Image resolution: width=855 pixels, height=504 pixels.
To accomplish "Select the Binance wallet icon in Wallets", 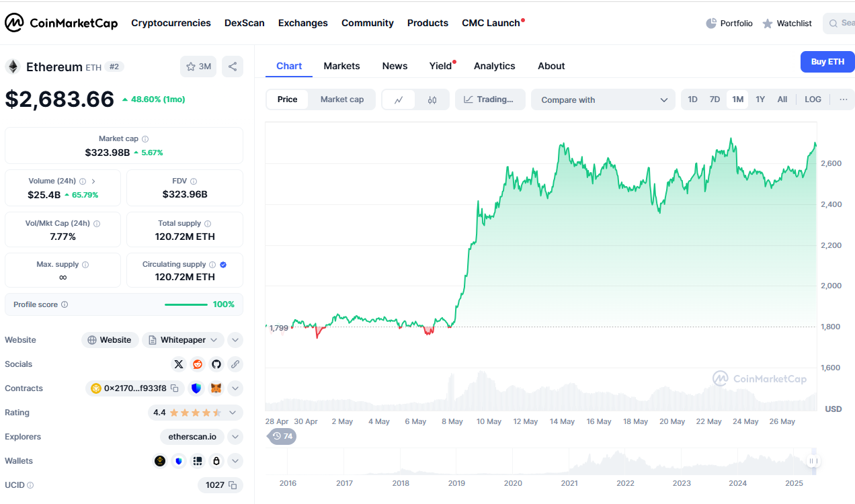I will tap(160, 461).
